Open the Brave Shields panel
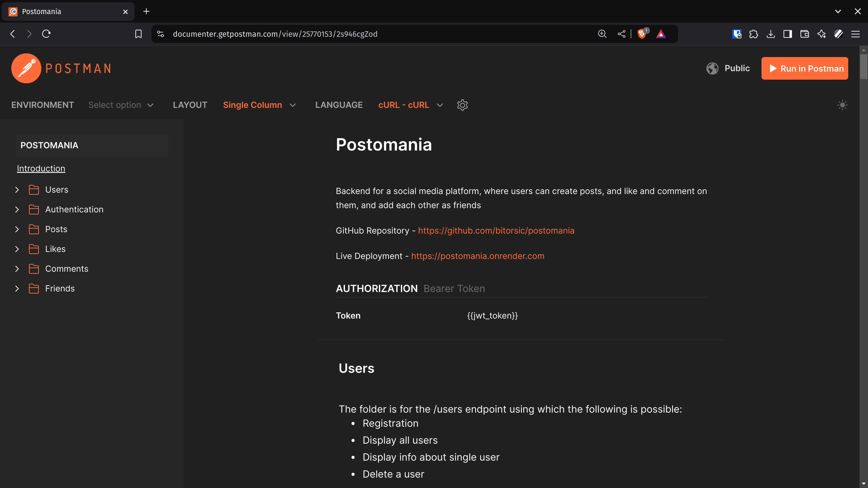The image size is (868, 488). pos(642,34)
